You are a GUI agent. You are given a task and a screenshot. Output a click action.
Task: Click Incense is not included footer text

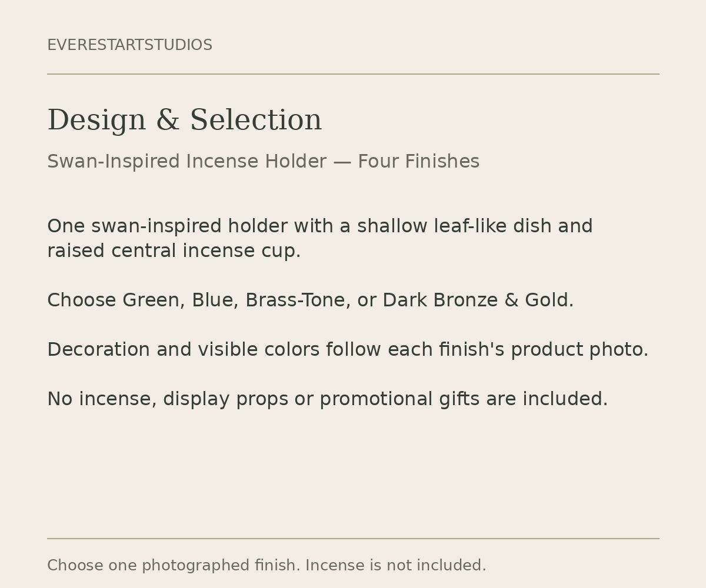pyautogui.click(x=395, y=566)
